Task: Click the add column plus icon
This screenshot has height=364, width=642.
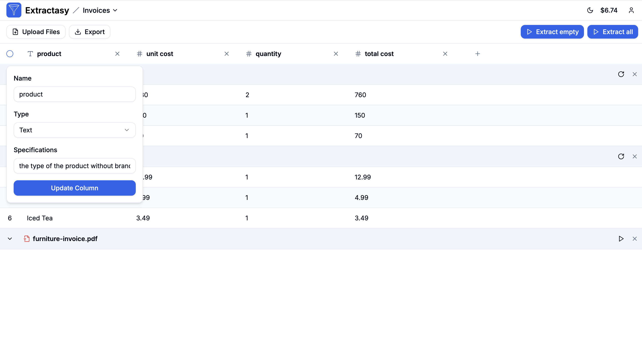Action: tap(477, 54)
